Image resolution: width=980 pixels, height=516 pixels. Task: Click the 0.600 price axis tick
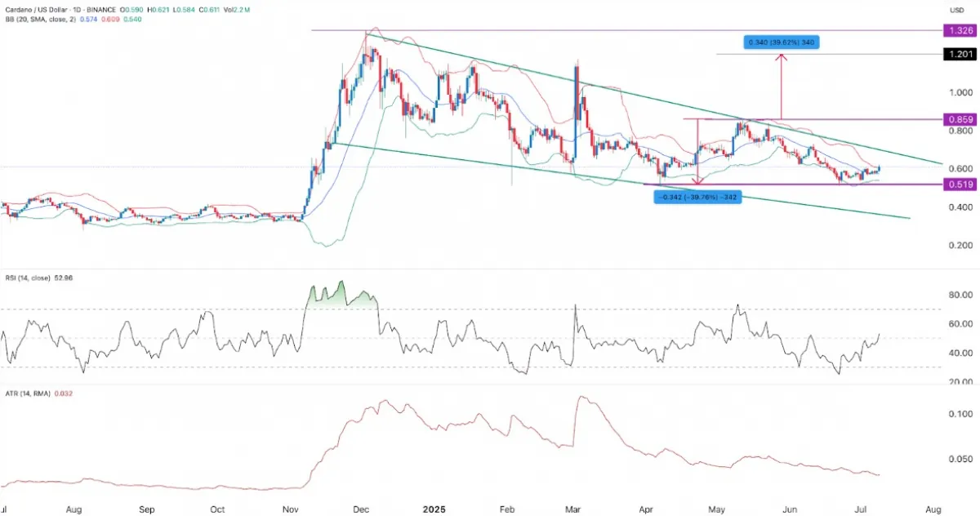pyautogui.click(x=960, y=168)
